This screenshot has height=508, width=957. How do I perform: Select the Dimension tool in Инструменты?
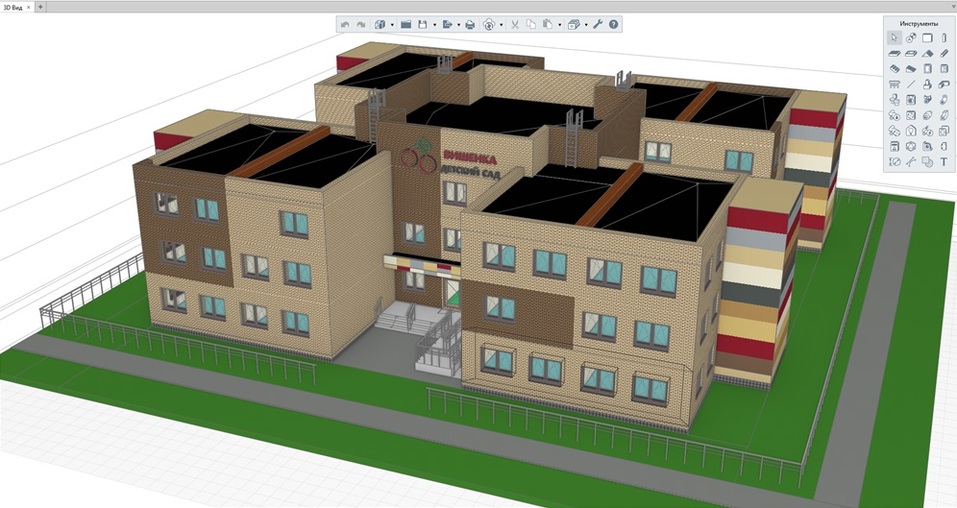[895, 162]
